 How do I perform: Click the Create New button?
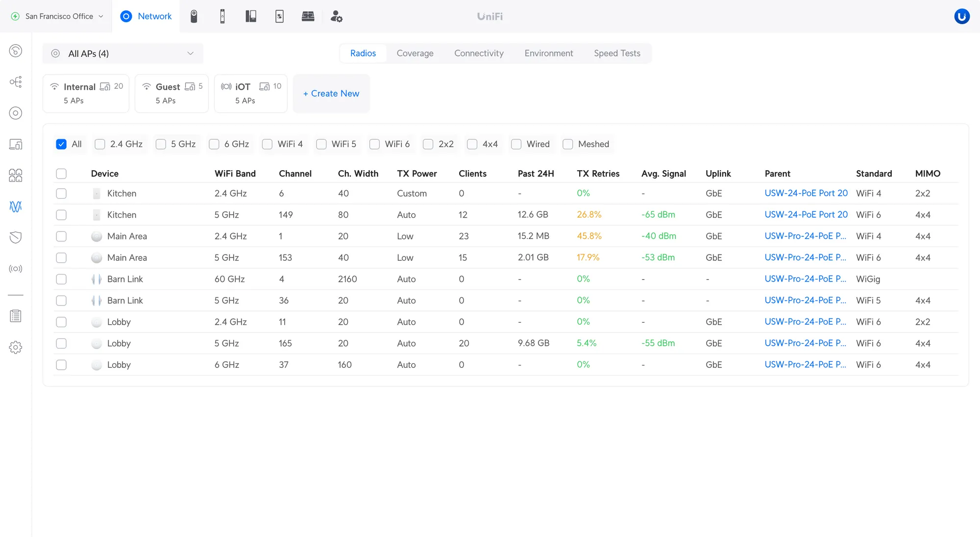click(331, 93)
